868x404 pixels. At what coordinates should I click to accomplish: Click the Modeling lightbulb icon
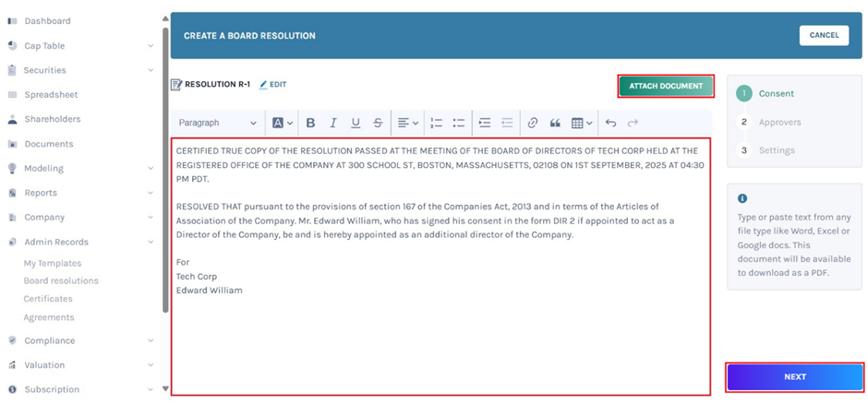(12, 168)
